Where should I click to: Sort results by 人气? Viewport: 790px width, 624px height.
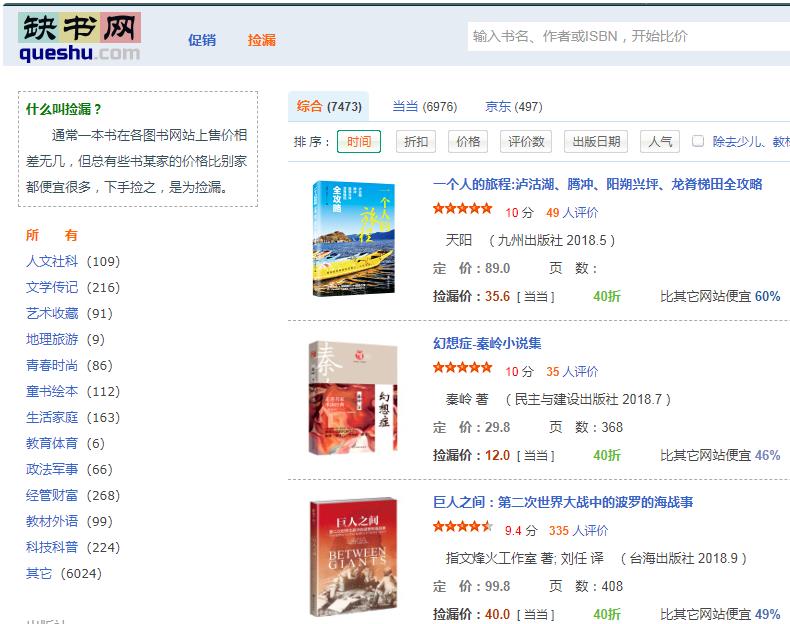pyautogui.click(x=660, y=142)
